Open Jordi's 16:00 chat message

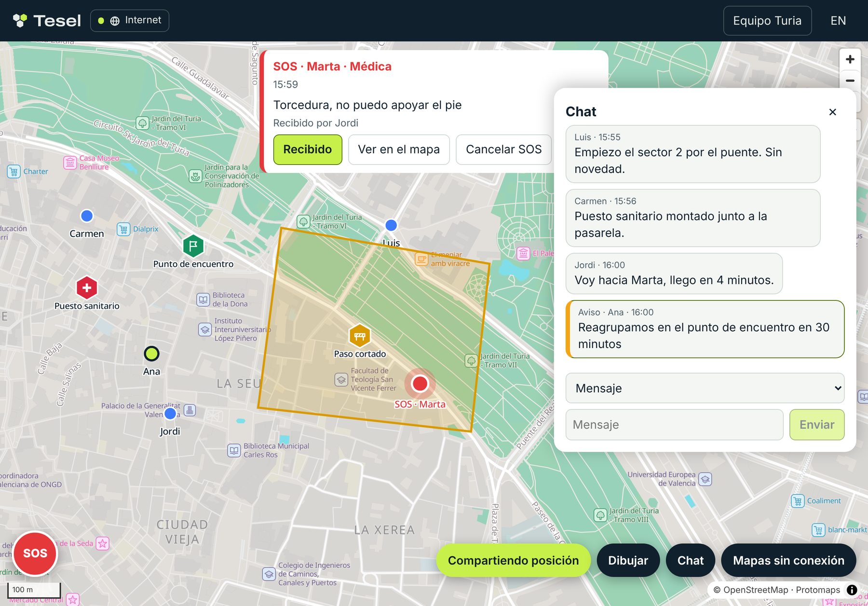[674, 273]
